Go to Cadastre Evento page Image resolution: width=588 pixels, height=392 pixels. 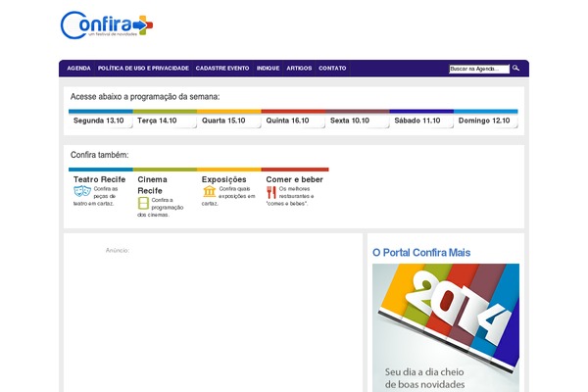(222, 69)
